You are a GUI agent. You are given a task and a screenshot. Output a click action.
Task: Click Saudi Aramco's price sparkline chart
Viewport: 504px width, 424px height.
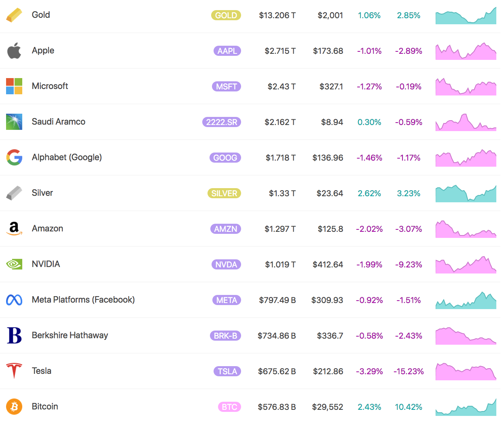point(466,122)
